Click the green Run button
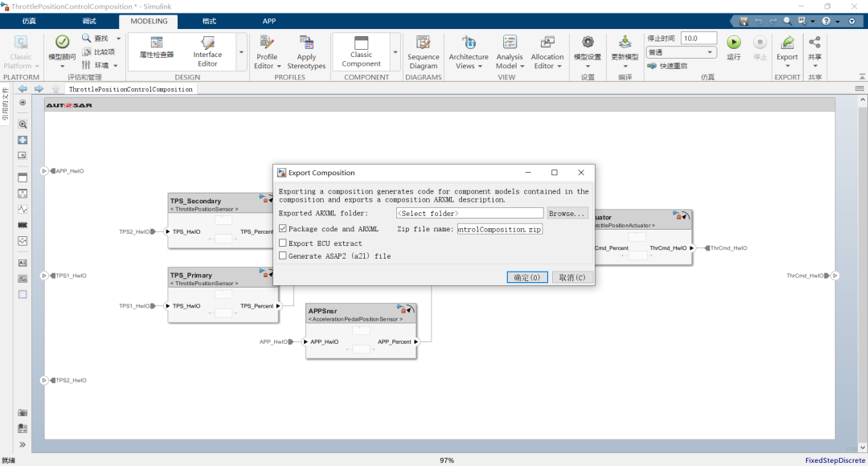 [x=734, y=43]
